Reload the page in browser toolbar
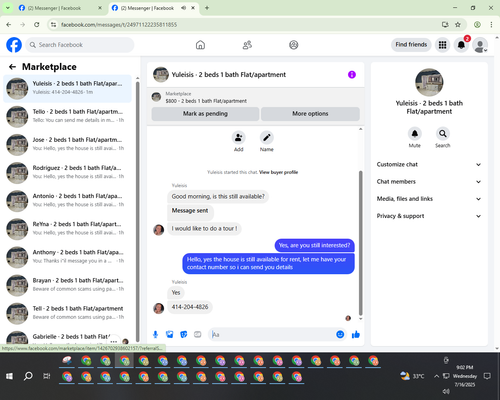 tap(37, 25)
